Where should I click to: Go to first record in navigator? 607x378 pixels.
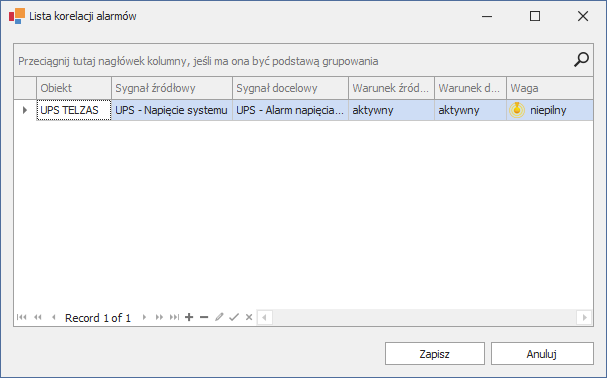tap(22, 317)
